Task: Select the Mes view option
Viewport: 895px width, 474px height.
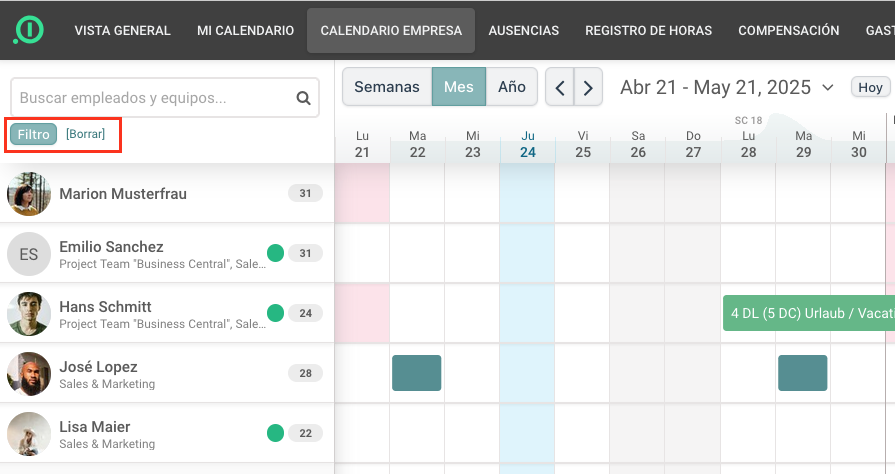Action: point(459,87)
